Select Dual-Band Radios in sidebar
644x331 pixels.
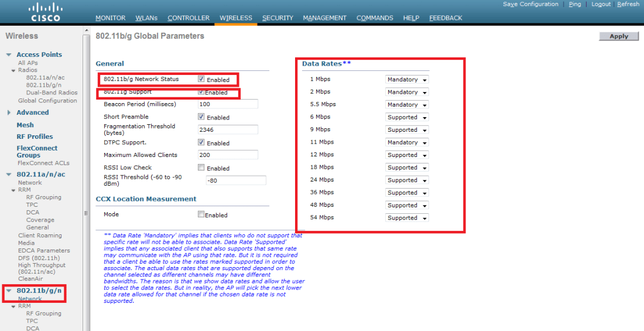[52, 93]
